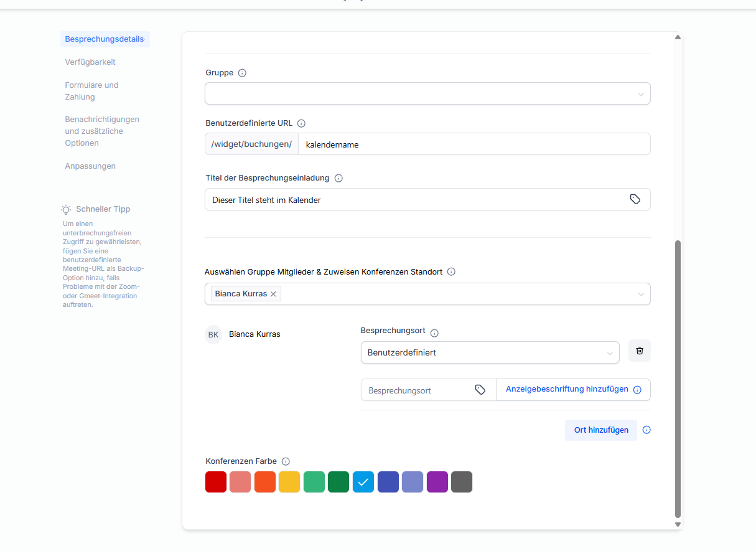Viewport: 756px width, 551px height.
Task: Go to Verfügbarkeit section
Action: pyautogui.click(x=90, y=62)
